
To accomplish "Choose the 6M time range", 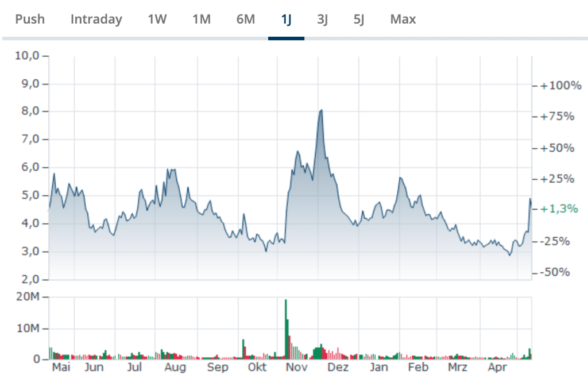I will coord(246,19).
